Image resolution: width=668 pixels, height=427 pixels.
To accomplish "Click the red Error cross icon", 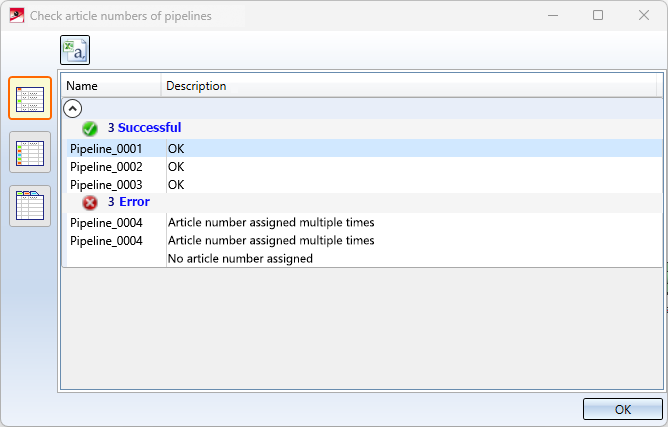I will pos(90,203).
